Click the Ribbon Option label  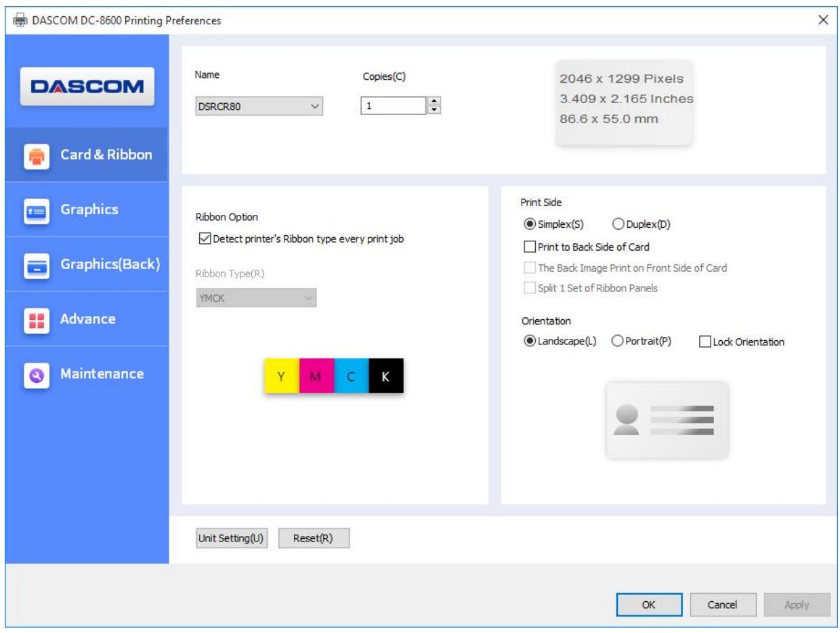pyautogui.click(x=227, y=217)
